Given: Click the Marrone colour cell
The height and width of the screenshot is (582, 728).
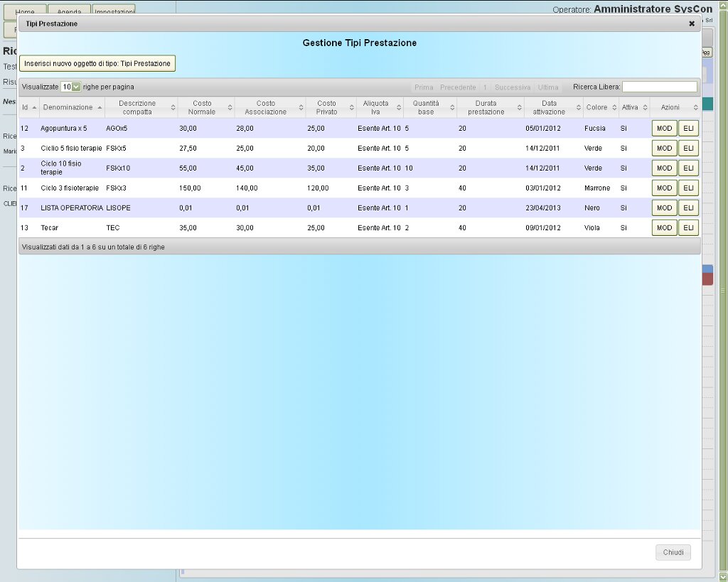Looking at the screenshot, I should pyautogui.click(x=597, y=188).
